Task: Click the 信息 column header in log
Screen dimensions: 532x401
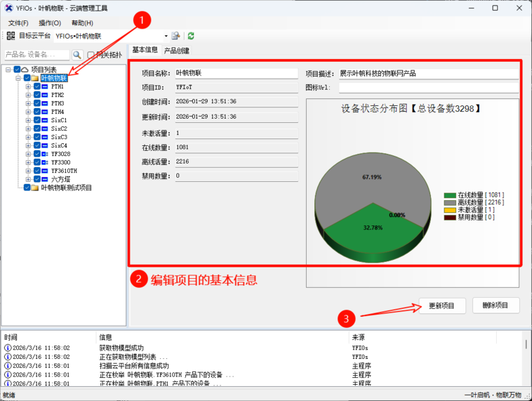Action: 222,337
